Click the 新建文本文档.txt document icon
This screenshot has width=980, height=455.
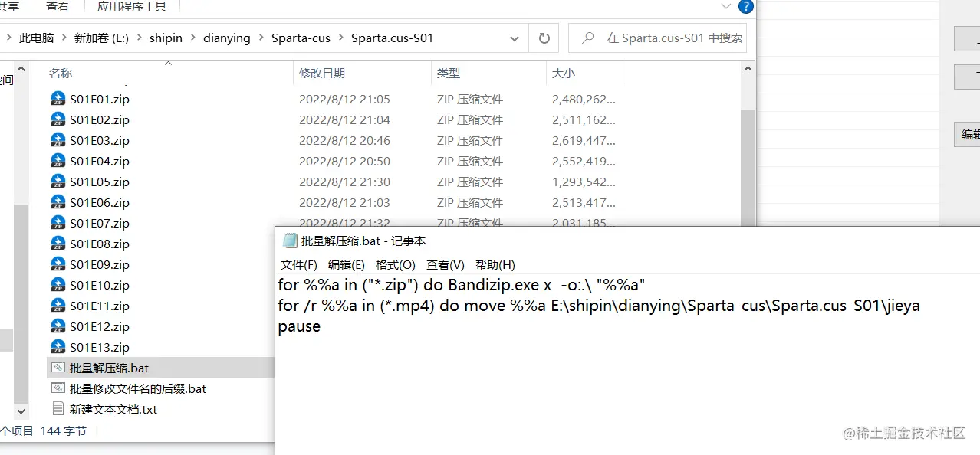click(58, 409)
